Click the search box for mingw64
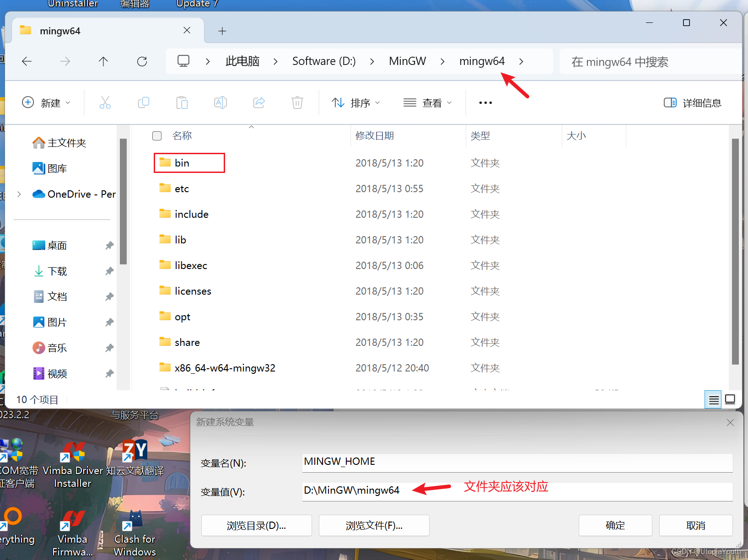 (x=650, y=62)
